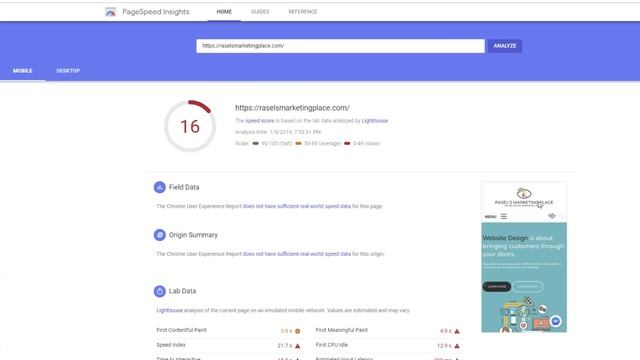Open the Lighthouse link in Lab Data description
Viewport: 640px width, 360px height.
click(x=169, y=310)
